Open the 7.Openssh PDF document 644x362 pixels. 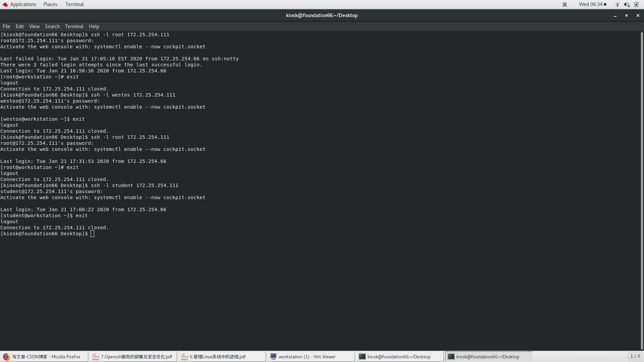[133, 357]
